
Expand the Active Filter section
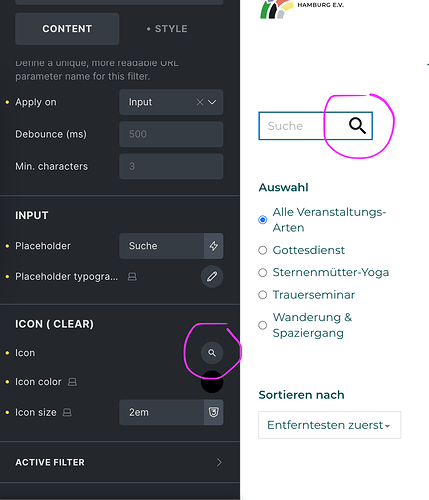[120, 462]
